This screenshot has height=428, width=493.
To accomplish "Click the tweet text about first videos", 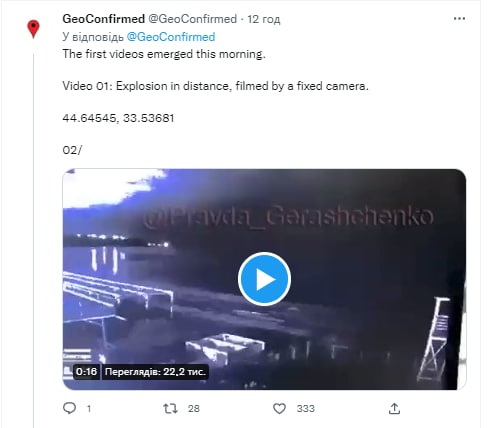I will [x=164, y=54].
